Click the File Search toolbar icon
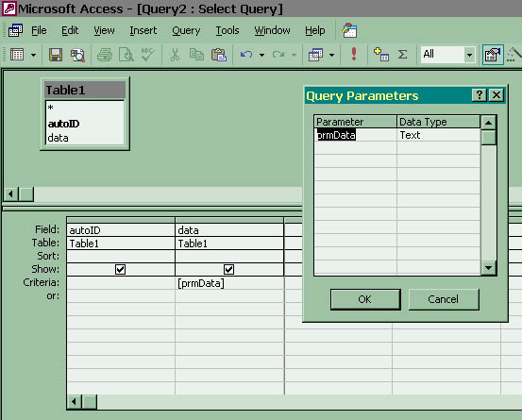 77,55
